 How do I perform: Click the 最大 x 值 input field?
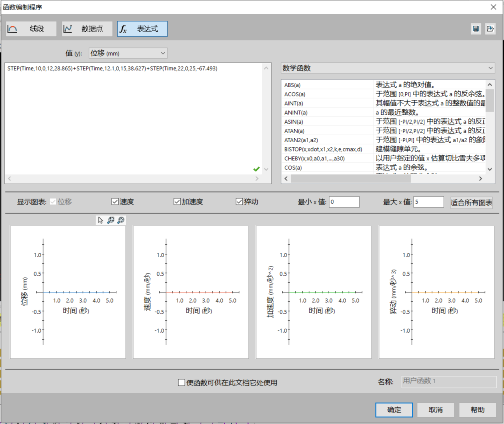tap(428, 202)
